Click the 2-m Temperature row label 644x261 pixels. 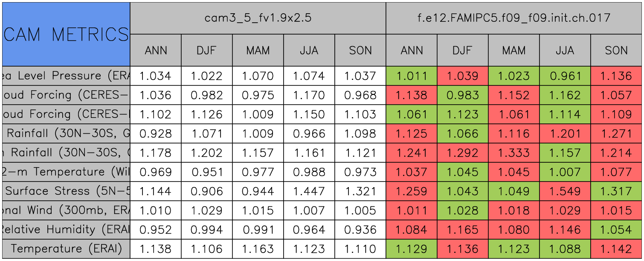tap(66, 172)
